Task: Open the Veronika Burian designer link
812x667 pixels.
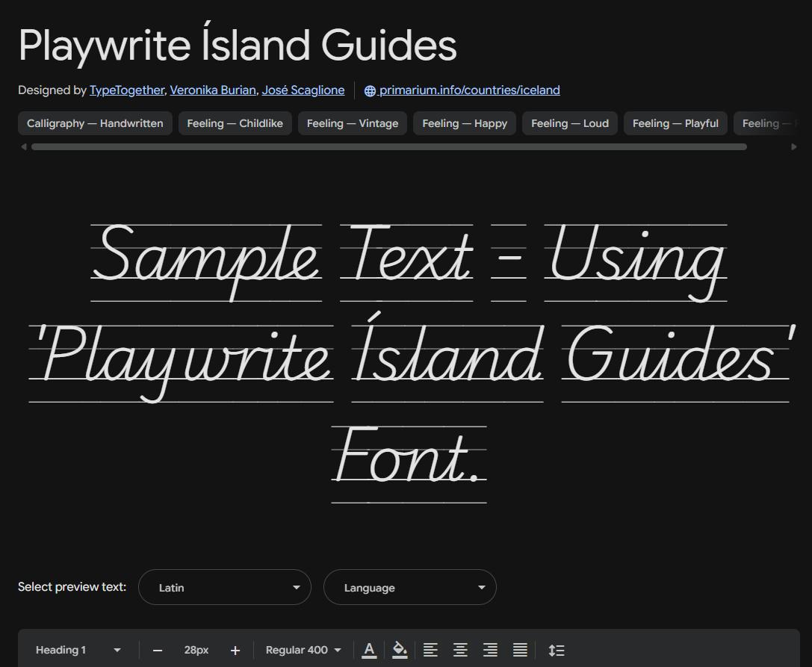Action: pyautogui.click(x=213, y=90)
